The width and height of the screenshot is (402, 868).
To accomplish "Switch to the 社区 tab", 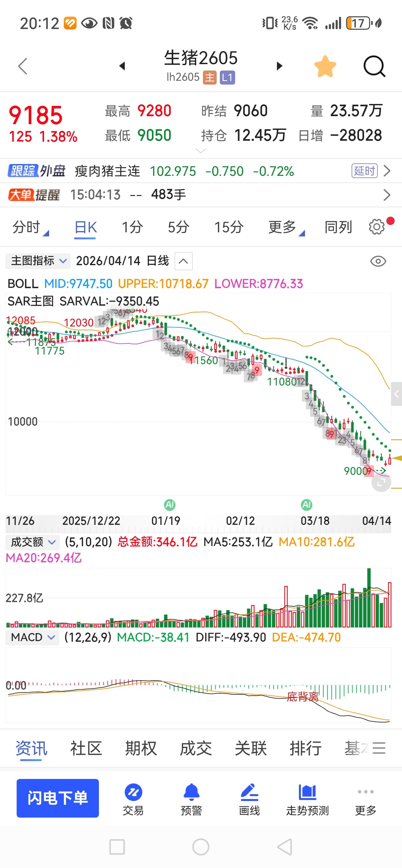I will tap(86, 748).
